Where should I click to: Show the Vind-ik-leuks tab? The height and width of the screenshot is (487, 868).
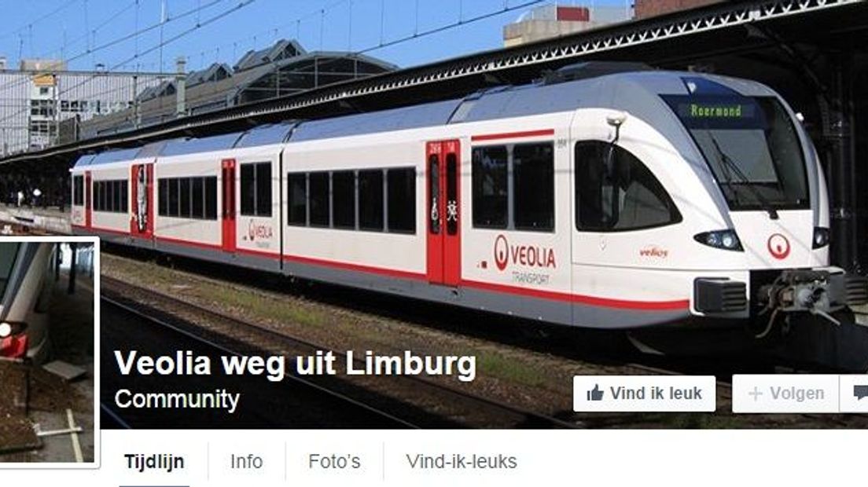point(461,462)
